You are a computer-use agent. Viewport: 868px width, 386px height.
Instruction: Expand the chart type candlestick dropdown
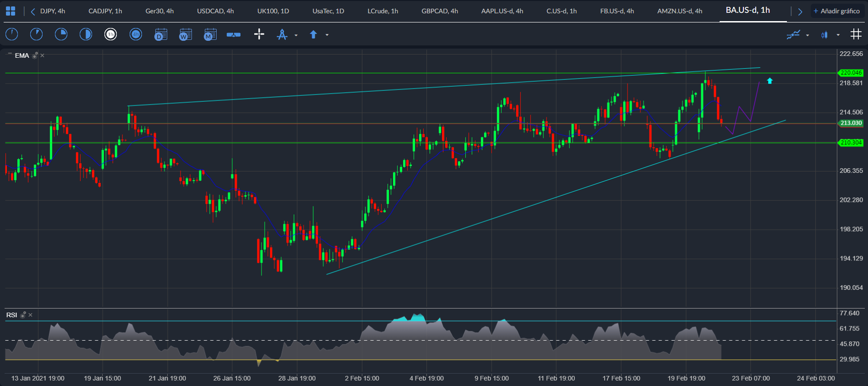[838, 35]
